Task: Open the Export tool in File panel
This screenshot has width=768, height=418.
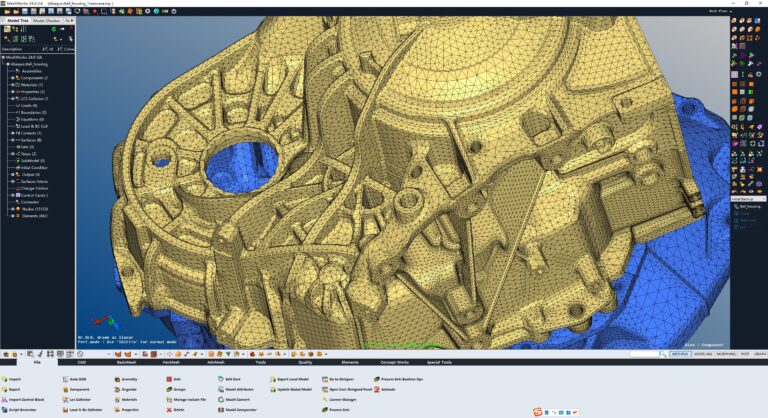Action: click(x=11, y=390)
